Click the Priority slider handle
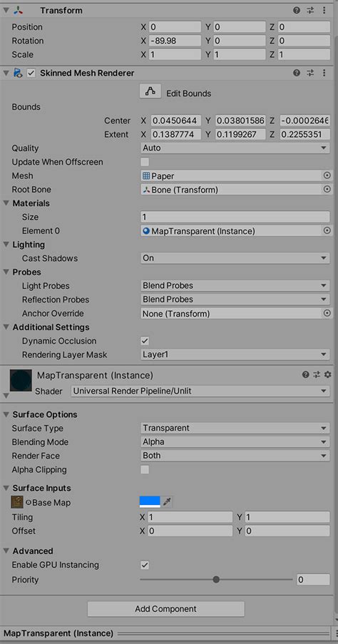Screen dimensions: 338x644 (216, 580)
